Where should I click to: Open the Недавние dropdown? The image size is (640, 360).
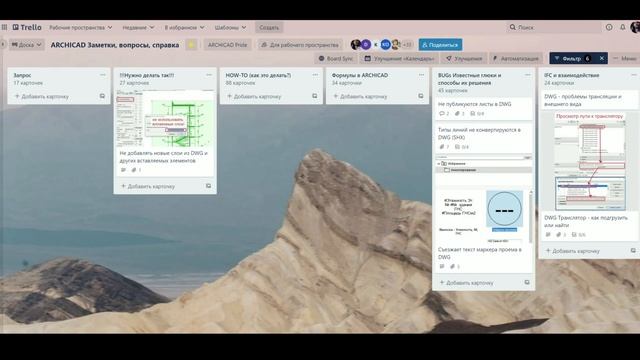click(x=138, y=27)
